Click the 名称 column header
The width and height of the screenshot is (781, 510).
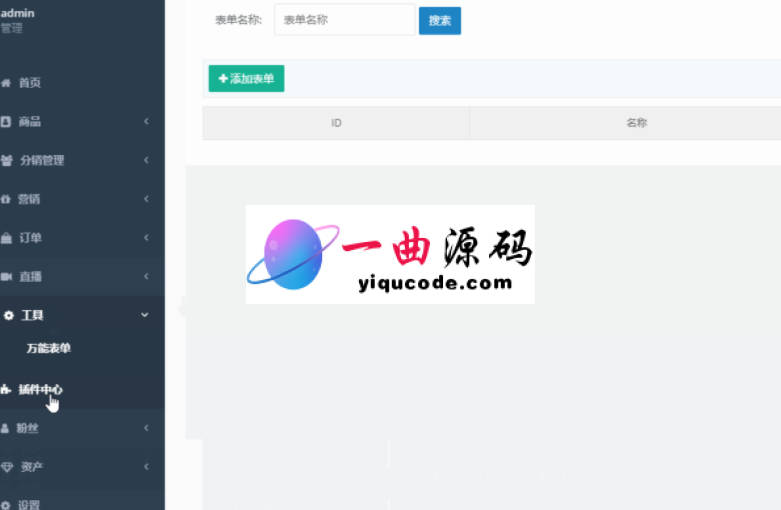point(637,123)
